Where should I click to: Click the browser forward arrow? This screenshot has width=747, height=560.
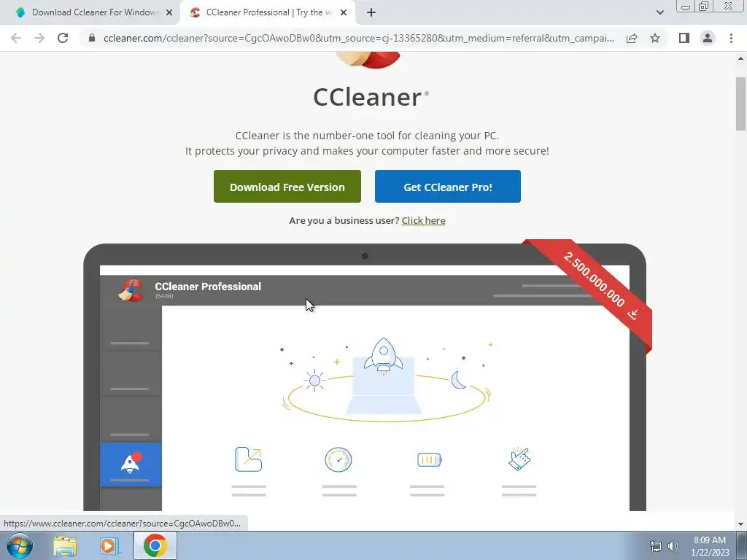pos(39,38)
